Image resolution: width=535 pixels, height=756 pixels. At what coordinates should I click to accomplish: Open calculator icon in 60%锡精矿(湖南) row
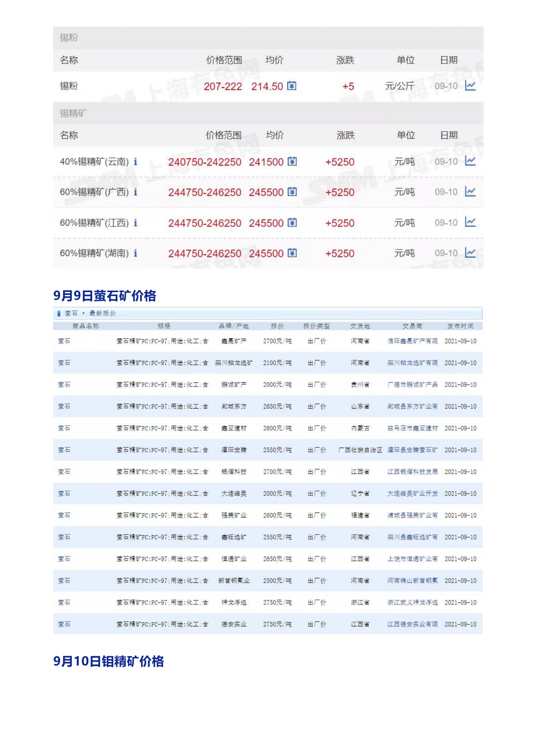[x=292, y=253]
